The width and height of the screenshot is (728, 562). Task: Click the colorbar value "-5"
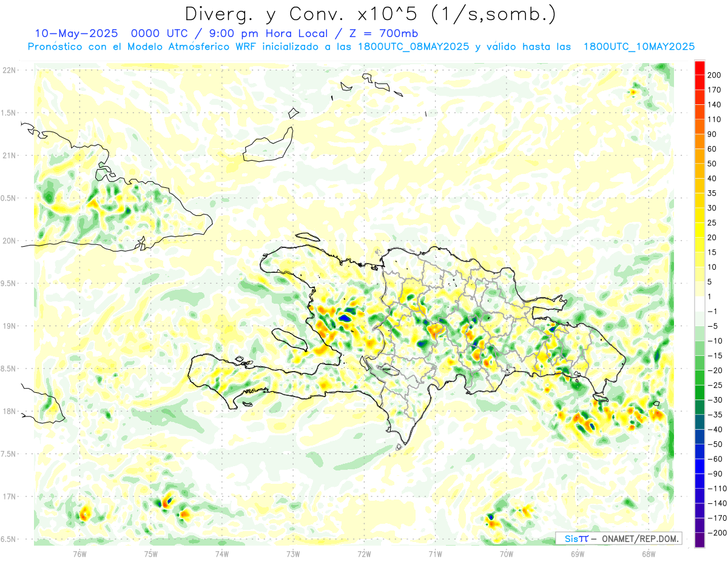pos(713,326)
